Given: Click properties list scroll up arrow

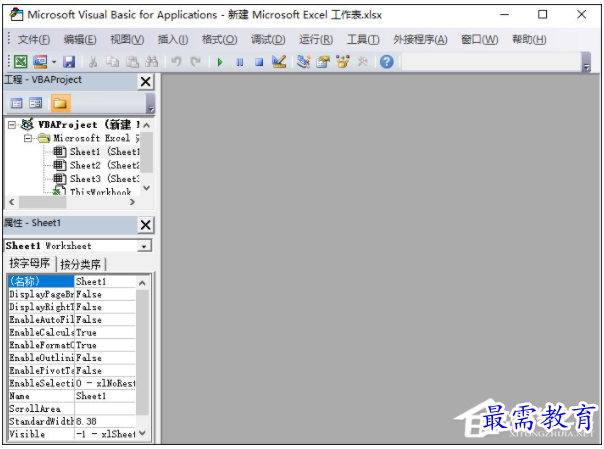Looking at the screenshot, I should pyautogui.click(x=142, y=283).
